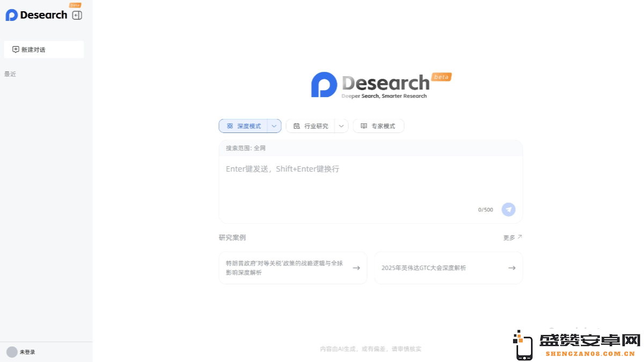
Task: Expand the 行业研究 dropdown arrow
Action: (341, 126)
